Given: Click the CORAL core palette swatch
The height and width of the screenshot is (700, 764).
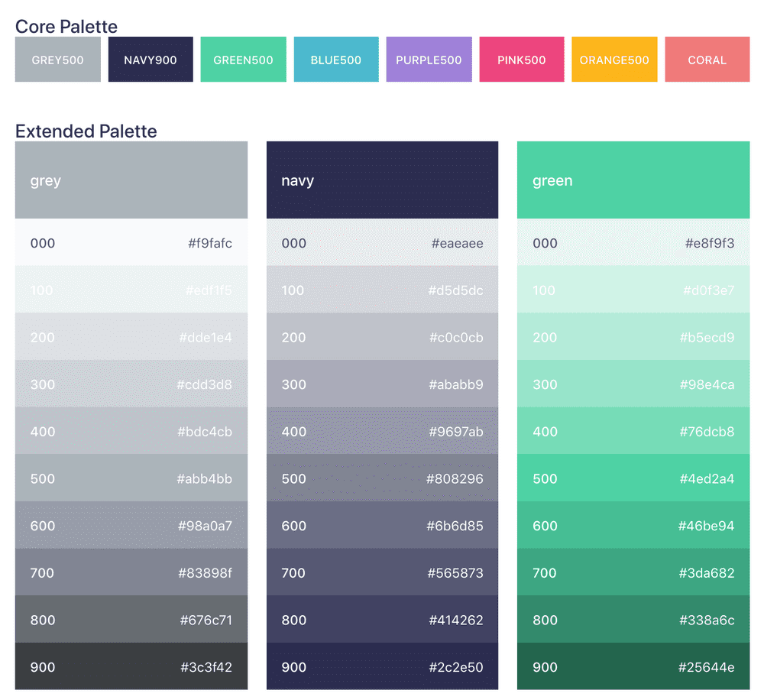Looking at the screenshot, I should point(707,60).
